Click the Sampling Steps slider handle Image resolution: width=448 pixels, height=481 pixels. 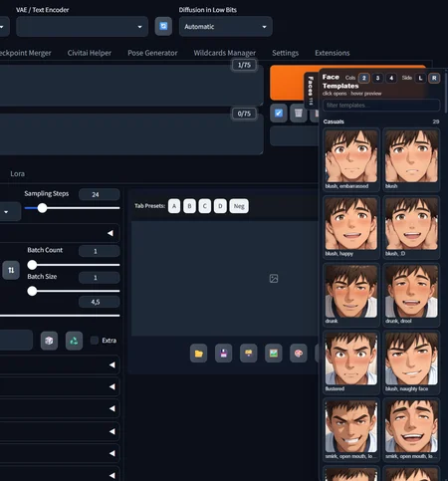tap(42, 208)
